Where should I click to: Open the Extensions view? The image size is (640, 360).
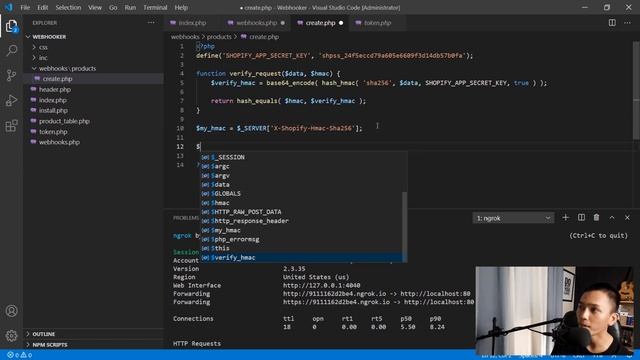(x=11, y=126)
